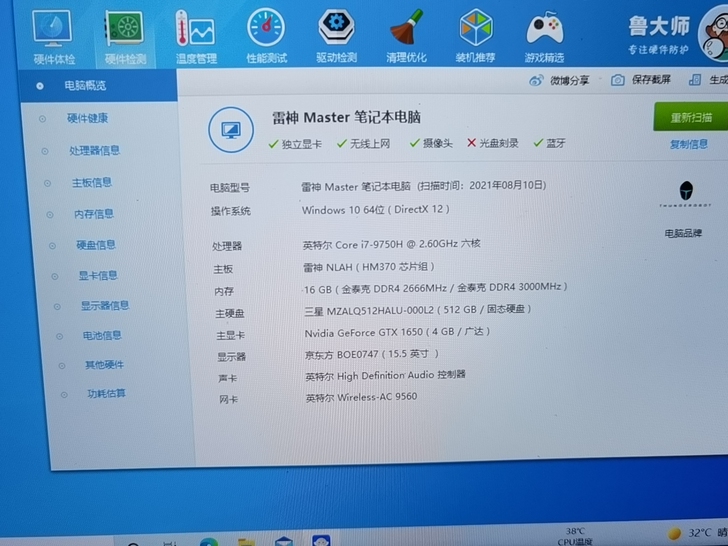Image resolution: width=728 pixels, height=546 pixels.
Task: Click the 三星 MZALQ512HALU disk text
Action: [x=418, y=310]
